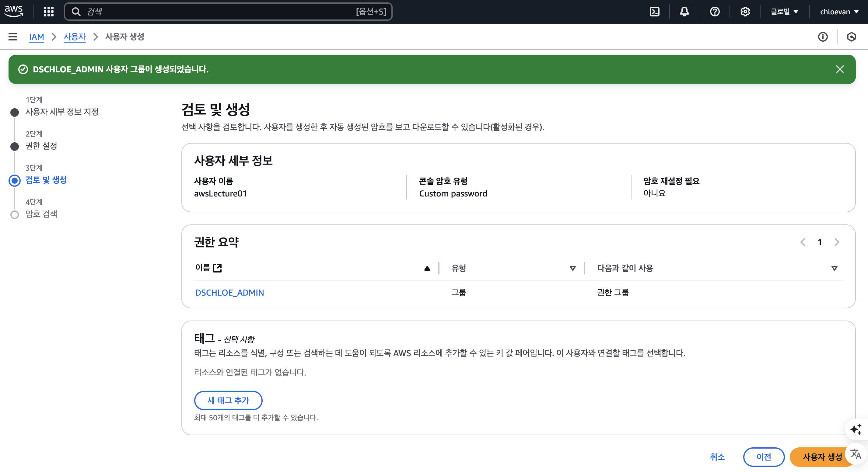Click the success check-circle icon in banner
Screen dimensions: 868x472
point(23,69)
